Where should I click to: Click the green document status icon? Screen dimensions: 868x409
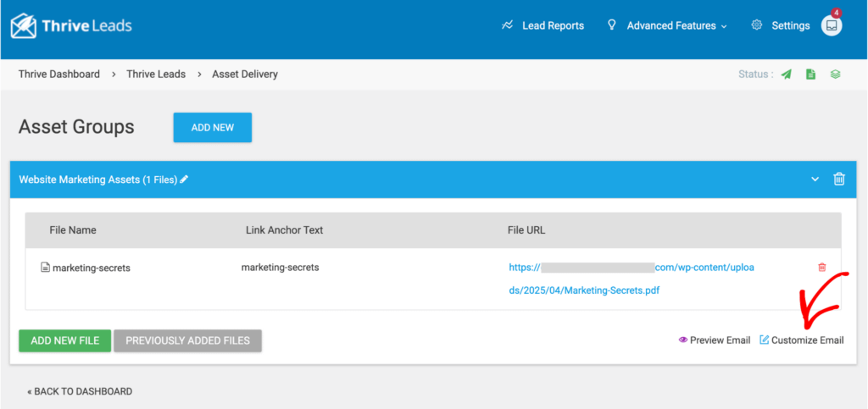[x=810, y=75]
